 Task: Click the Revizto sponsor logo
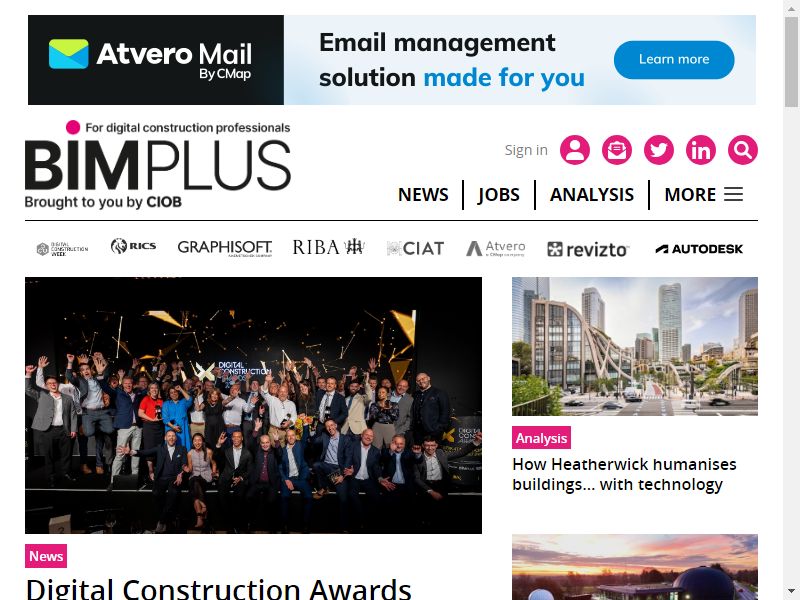(x=587, y=249)
